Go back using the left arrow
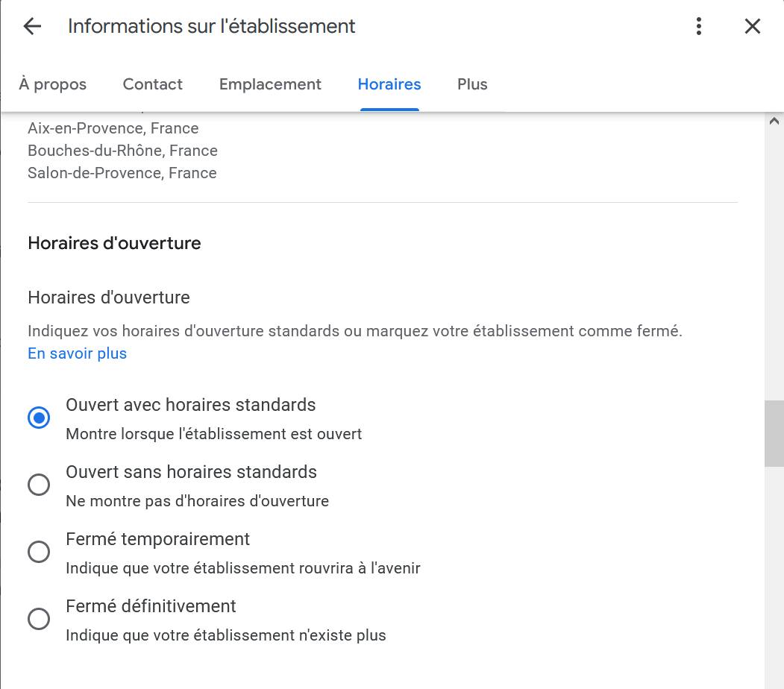Viewport: 784px width, 689px height. click(32, 27)
